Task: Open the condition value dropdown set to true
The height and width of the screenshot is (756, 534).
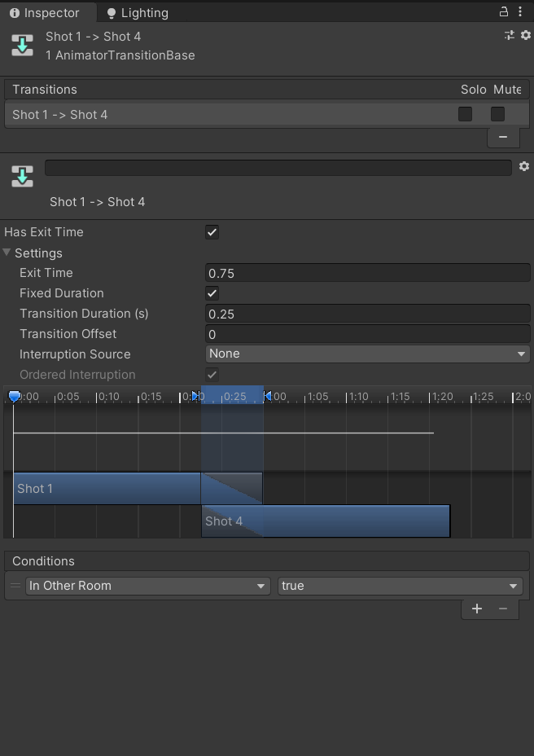Action: [x=400, y=586]
